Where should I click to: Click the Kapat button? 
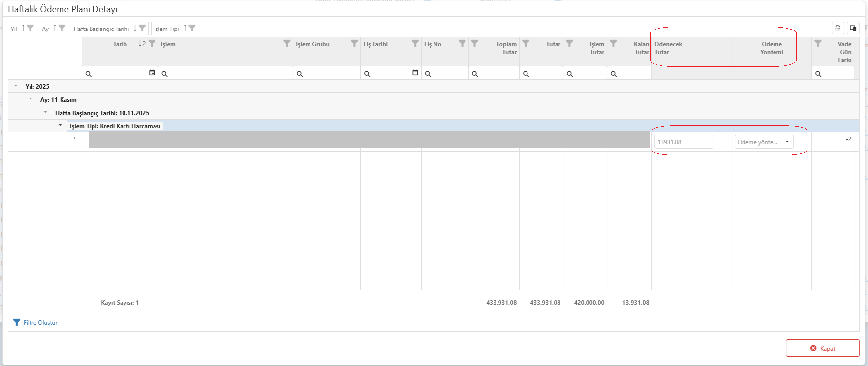823,348
